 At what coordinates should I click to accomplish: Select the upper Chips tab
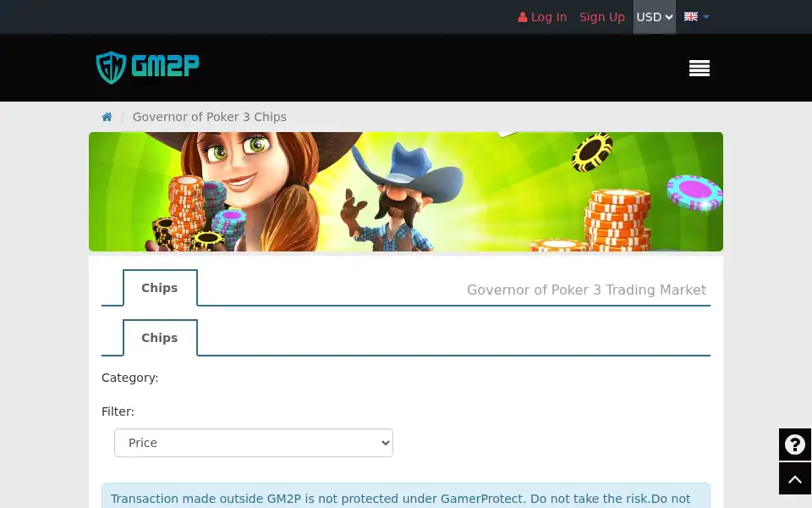[160, 288]
